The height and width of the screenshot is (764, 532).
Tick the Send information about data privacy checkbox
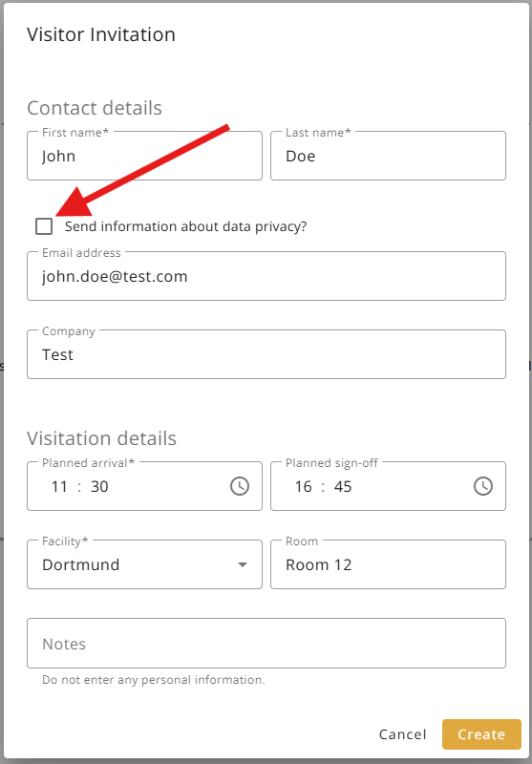pos(44,226)
